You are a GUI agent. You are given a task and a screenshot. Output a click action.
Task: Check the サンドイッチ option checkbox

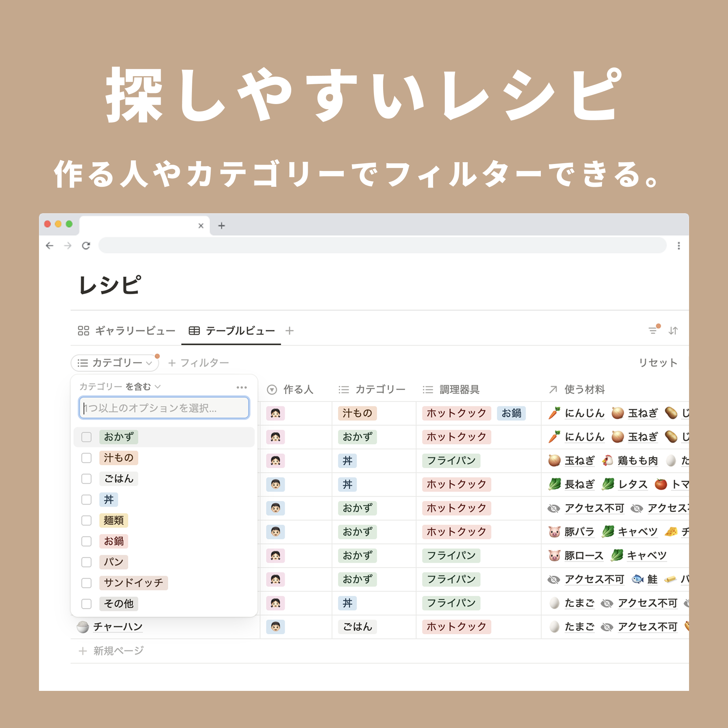tap(87, 583)
